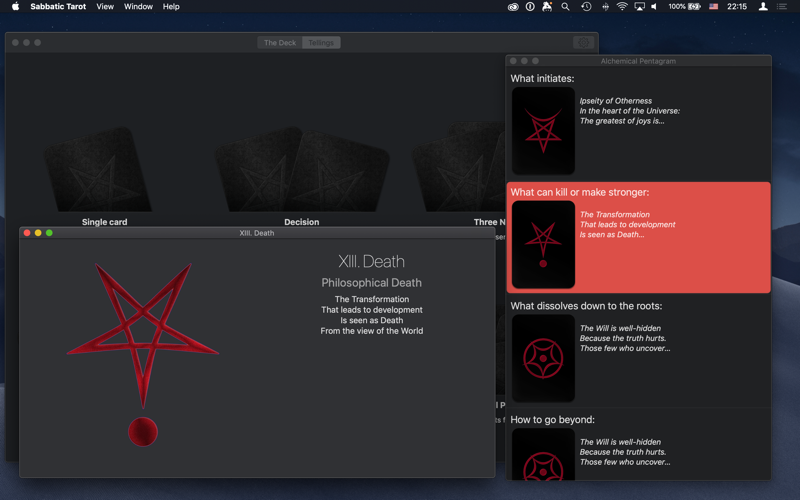800x500 pixels.
Task: Open Spotlight search in menu bar
Action: point(565,7)
